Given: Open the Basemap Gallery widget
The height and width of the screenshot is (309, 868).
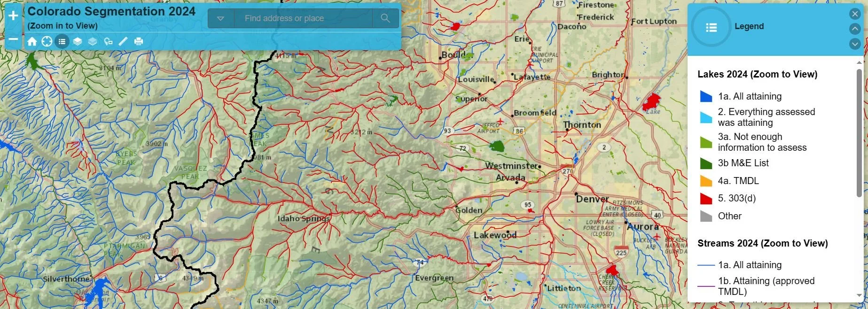Looking at the screenshot, I should click(93, 41).
